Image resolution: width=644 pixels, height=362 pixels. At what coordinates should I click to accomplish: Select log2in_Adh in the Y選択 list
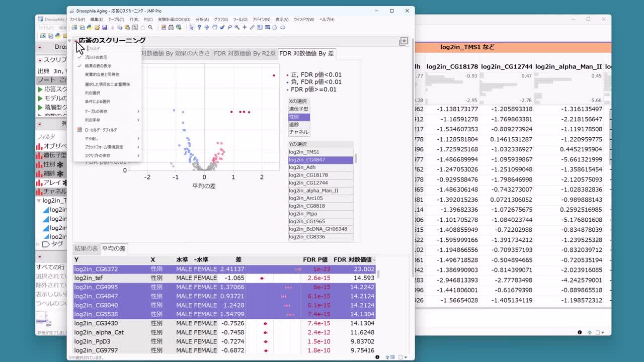(320, 167)
